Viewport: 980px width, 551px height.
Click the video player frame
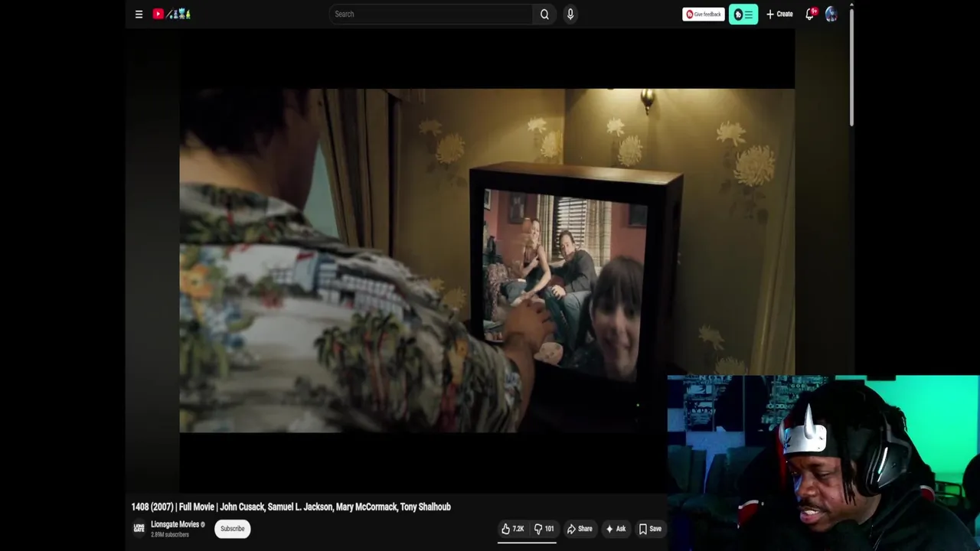487,260
